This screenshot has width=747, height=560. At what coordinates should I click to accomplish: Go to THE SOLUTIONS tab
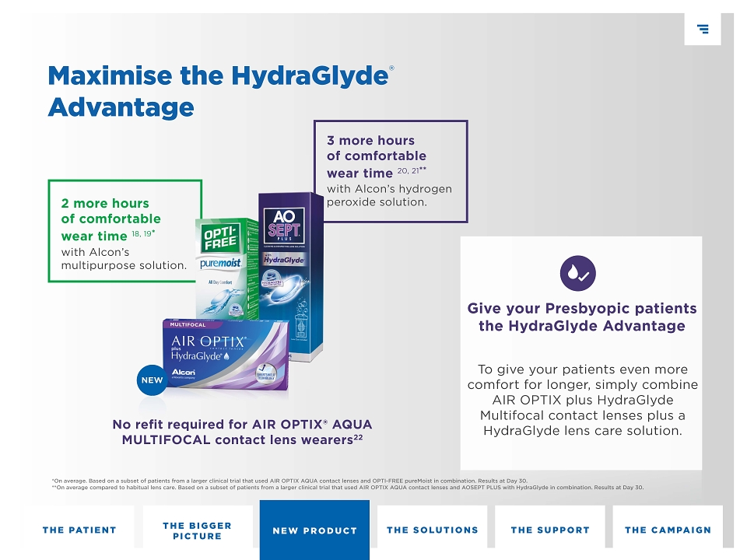click(432, 530)
